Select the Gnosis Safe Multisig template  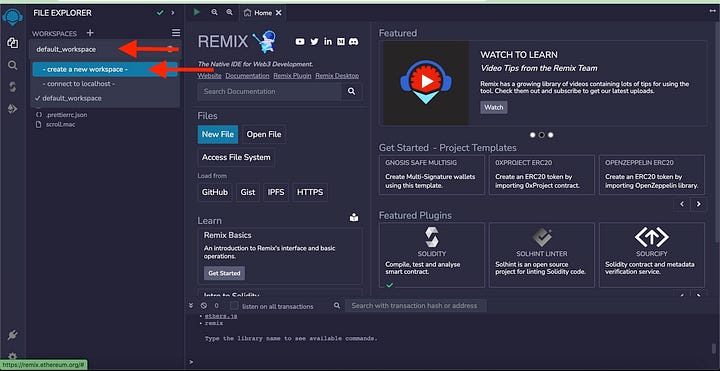pyautogui.click(x=432, y=175)
